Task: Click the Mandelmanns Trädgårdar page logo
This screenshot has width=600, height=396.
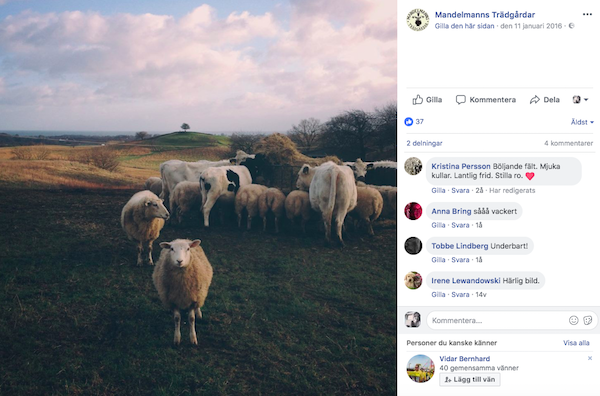Action: click(x=417, y=20)
